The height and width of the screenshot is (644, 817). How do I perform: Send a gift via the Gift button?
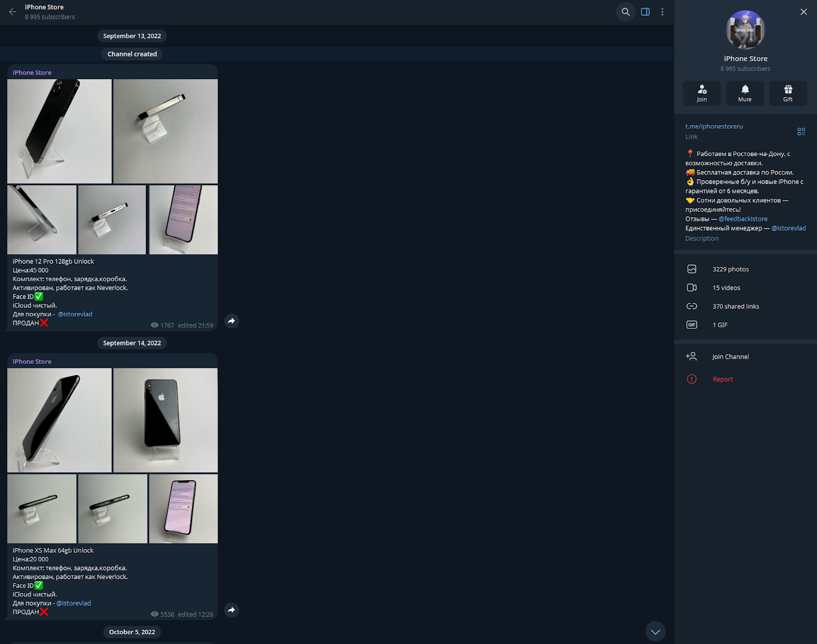[x=788, y=93]
